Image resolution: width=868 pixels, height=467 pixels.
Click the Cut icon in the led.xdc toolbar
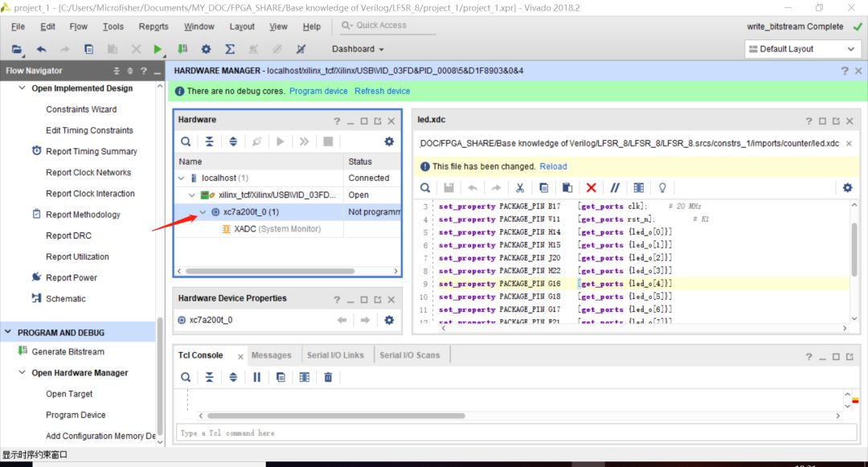[x=518, y=186]
